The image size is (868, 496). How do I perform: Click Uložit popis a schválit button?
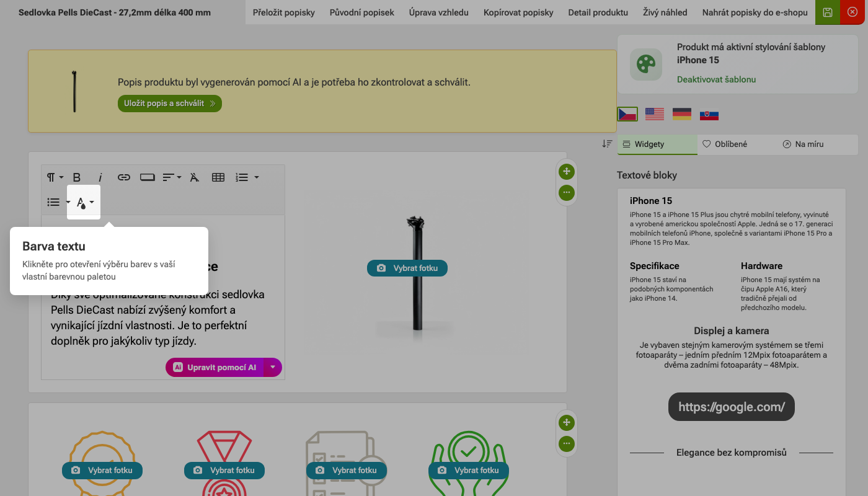coord(169,104)
